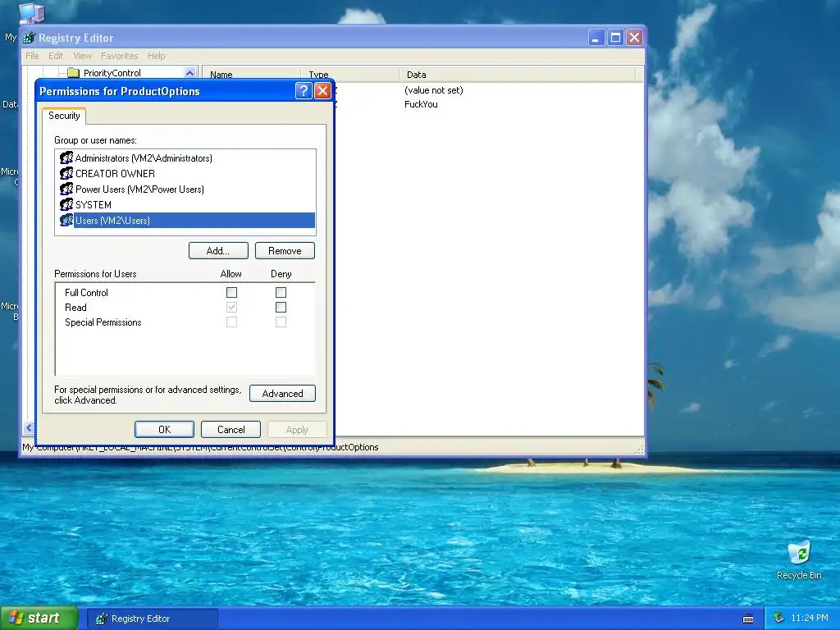Click the Power Users group icon
Image resolution: width=840 pixels, height=630 pixels.
(66, 189)
